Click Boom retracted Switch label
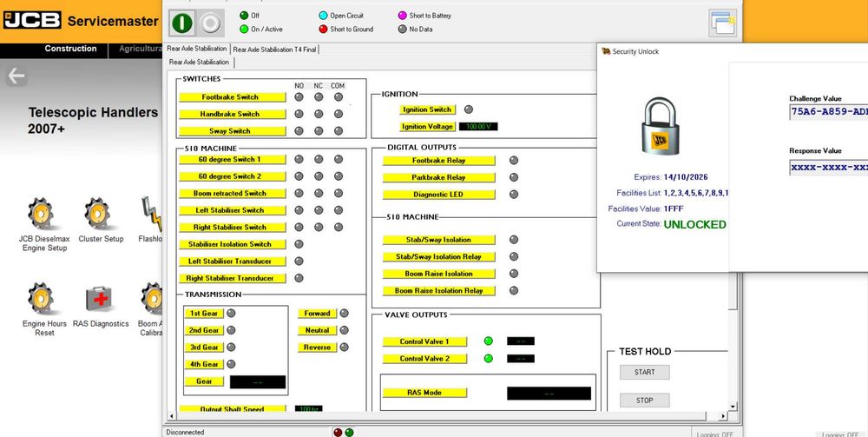Screen dimensions: 868x437 233,193
